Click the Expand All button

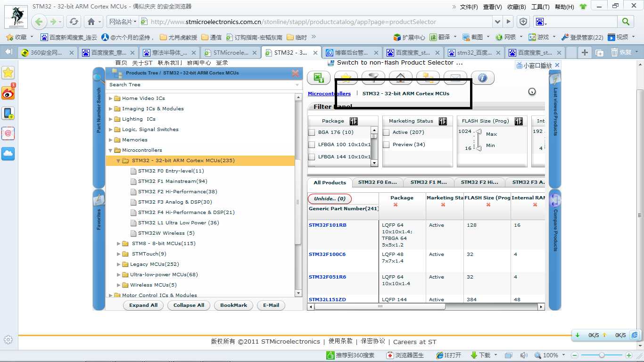[x=143, y=305]
